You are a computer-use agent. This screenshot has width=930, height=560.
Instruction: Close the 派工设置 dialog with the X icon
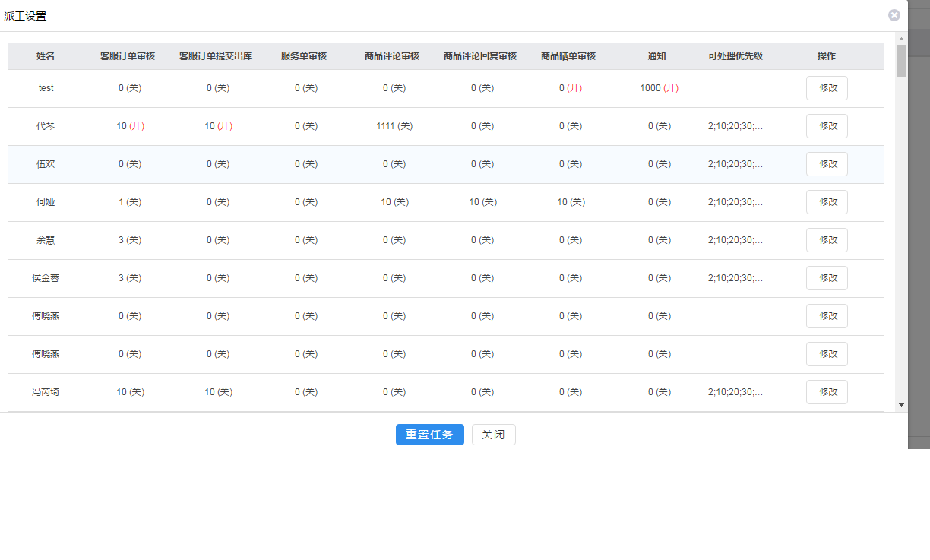pos(894,15)
